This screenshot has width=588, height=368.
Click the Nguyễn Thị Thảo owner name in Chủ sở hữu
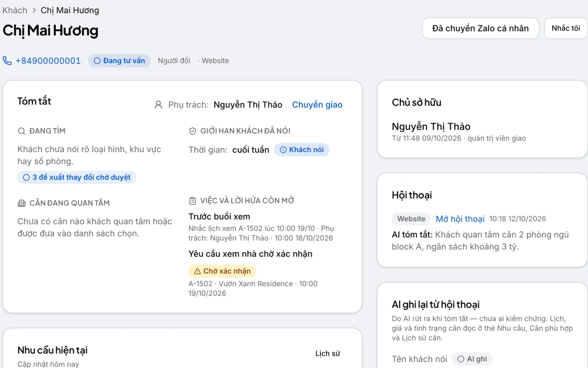tap(431, 127)
